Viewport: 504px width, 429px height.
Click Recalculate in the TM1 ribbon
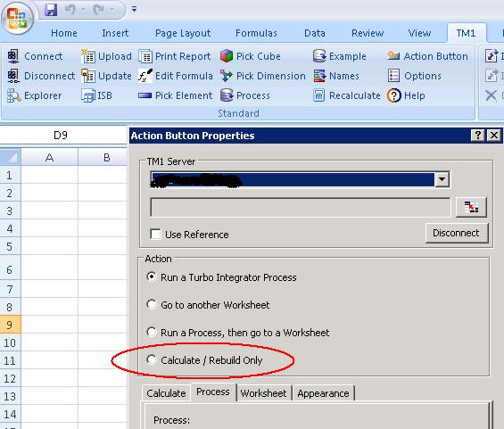[347, 95]
